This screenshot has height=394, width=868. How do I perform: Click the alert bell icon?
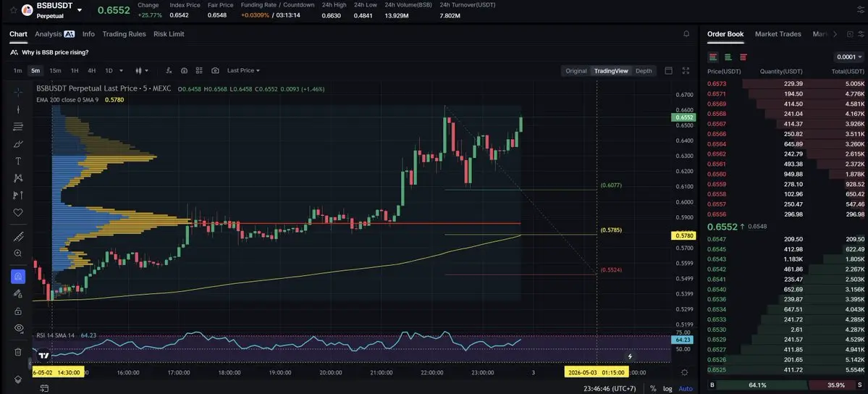click(686, 34)
